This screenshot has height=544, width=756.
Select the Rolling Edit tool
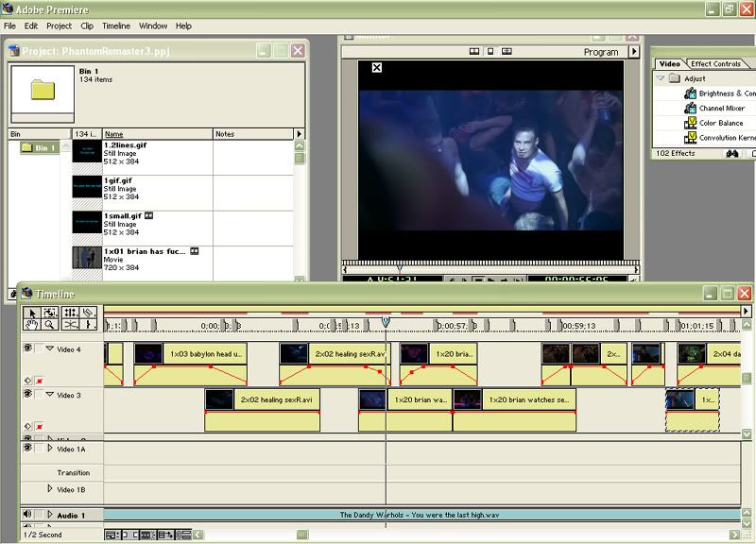tap(70, 313)
